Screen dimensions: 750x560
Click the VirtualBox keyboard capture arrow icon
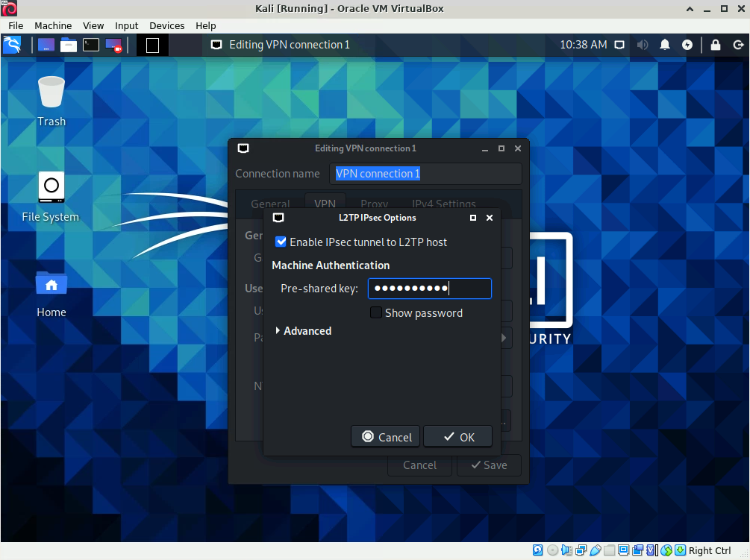click(680, 550)
